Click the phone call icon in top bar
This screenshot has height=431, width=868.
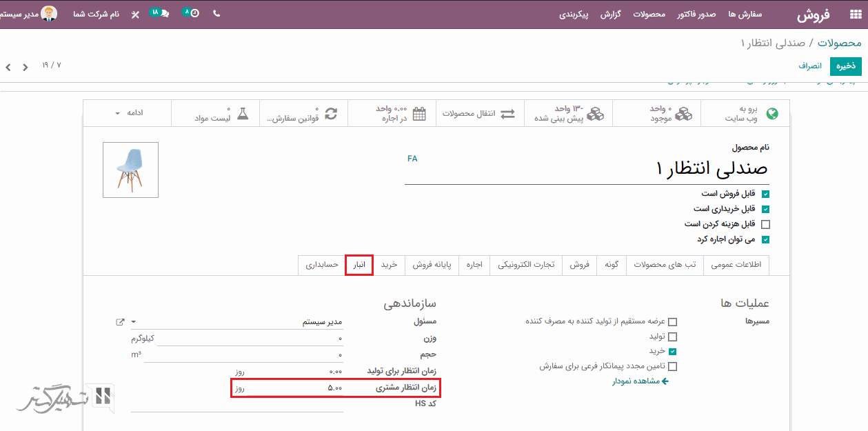click(x=216, y=14)
